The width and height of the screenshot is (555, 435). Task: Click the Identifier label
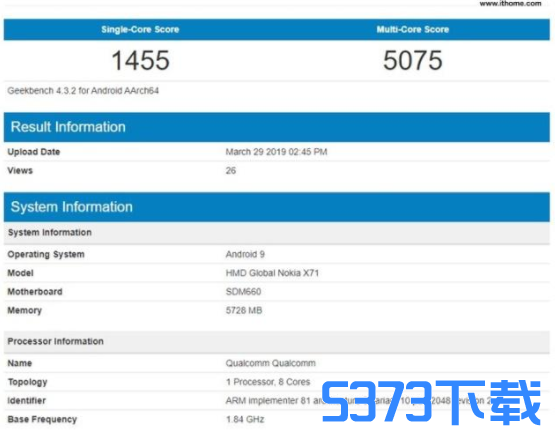click(27, 401)
